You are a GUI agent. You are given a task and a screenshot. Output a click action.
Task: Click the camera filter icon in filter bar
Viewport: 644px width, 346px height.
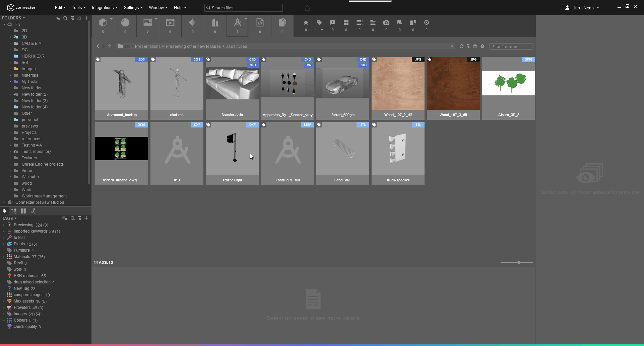click(x=386, y=22)
